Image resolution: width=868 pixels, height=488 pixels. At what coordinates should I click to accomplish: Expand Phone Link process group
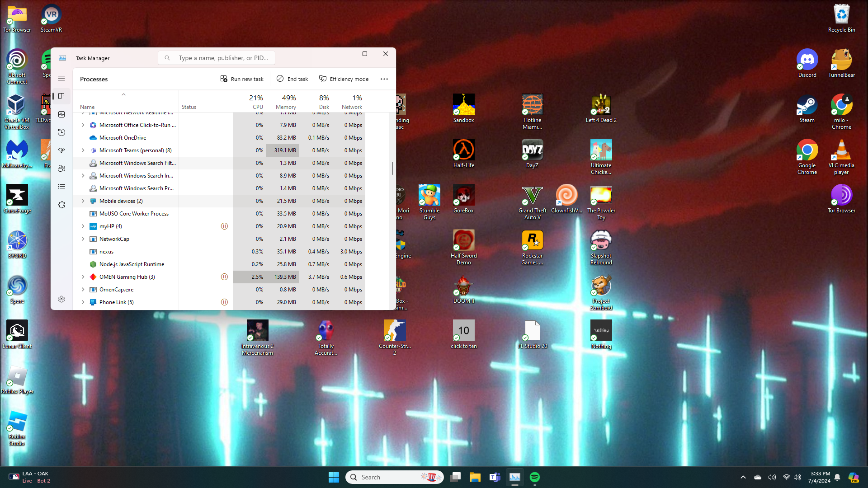pyautogui.click(x=83, y=302)
